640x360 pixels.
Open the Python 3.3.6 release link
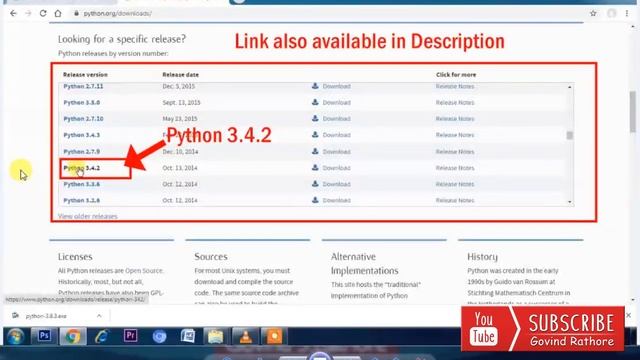pyautogui.click(x=82, y=184)
